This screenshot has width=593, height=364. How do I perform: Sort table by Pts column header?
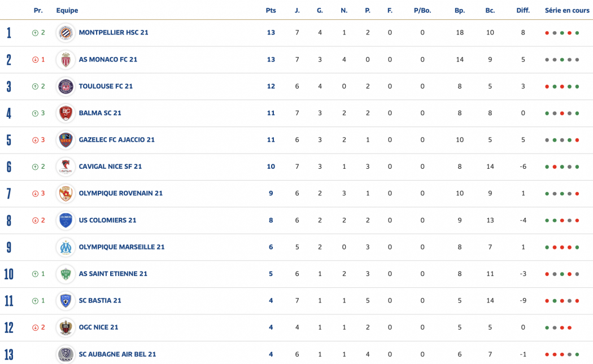(271, 10)
